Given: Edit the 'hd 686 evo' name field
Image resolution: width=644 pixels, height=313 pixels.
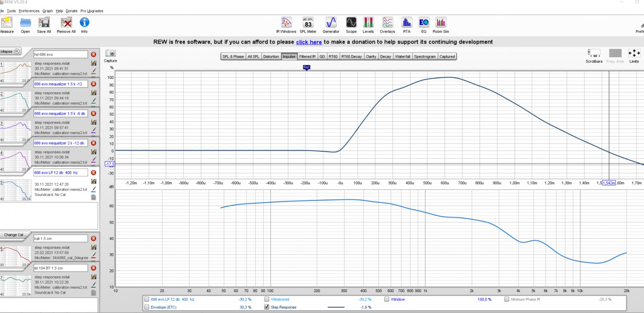Looking at the screenshot, I should pos(61,55).
